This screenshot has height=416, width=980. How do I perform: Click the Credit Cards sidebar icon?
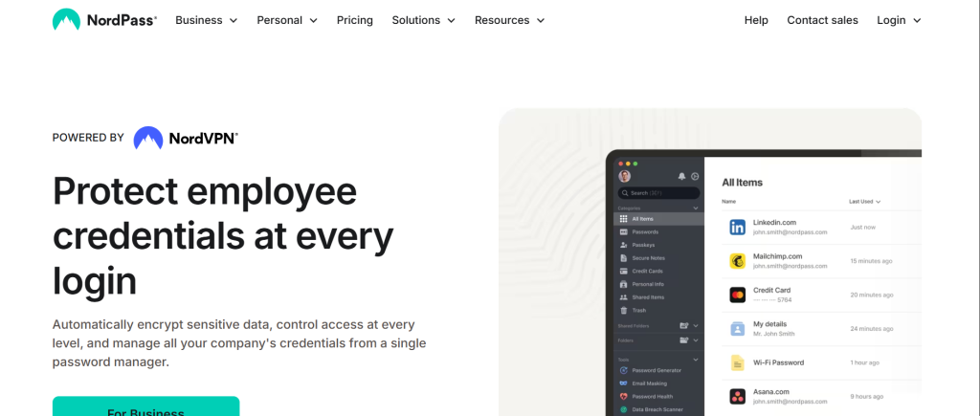click(x=623, y=271)
